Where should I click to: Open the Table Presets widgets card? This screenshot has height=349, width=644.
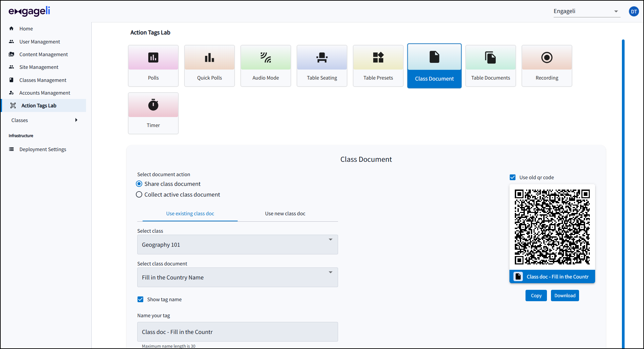[x=378, y=66]
